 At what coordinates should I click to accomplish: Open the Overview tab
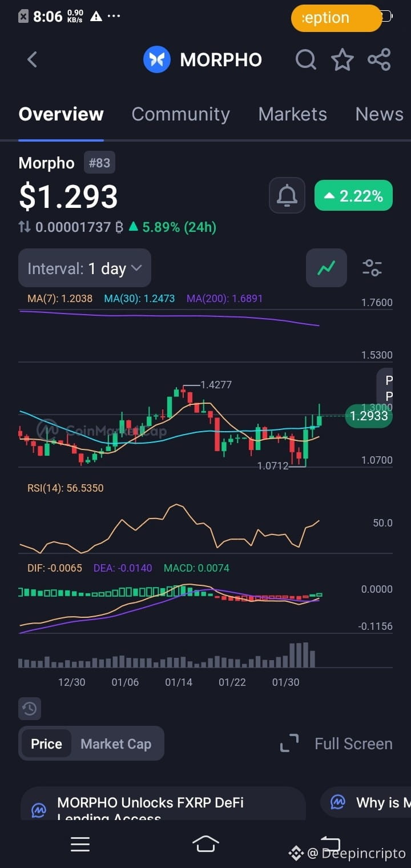tap(61, 114)
